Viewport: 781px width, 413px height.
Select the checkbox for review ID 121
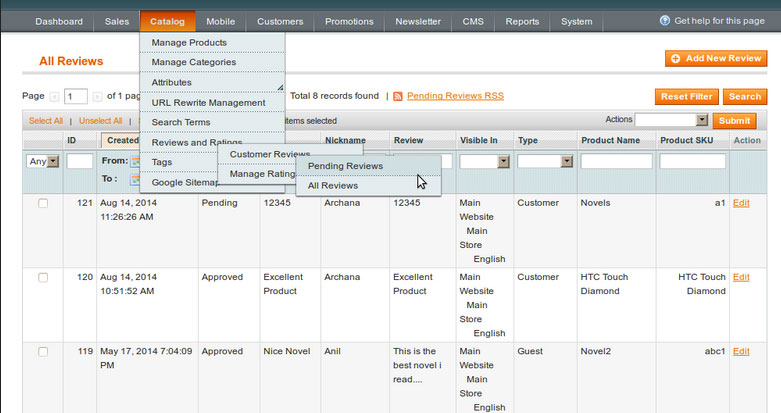43,203
